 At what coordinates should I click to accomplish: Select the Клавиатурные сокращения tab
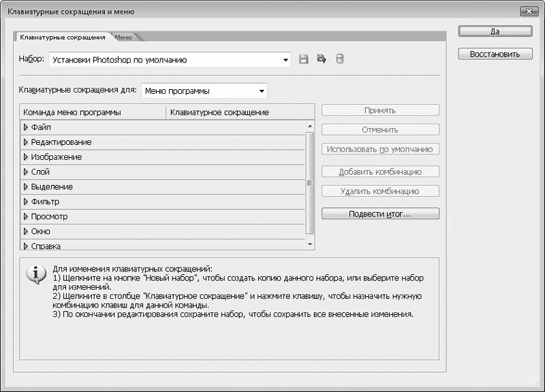click(63, 37)
